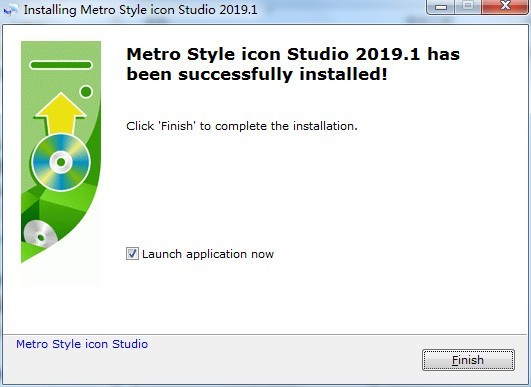Click the installer icon in title bar

click(10, 10)
